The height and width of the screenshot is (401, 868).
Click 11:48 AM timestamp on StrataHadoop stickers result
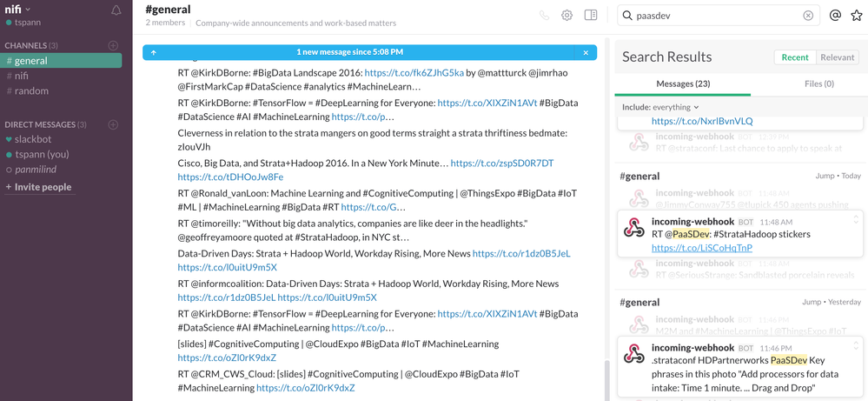click(x=776, y=222)
